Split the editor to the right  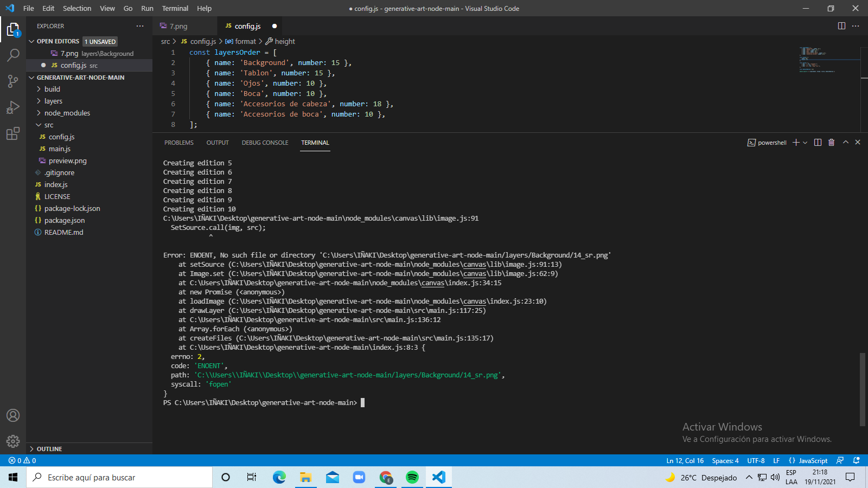click(841, 25)
